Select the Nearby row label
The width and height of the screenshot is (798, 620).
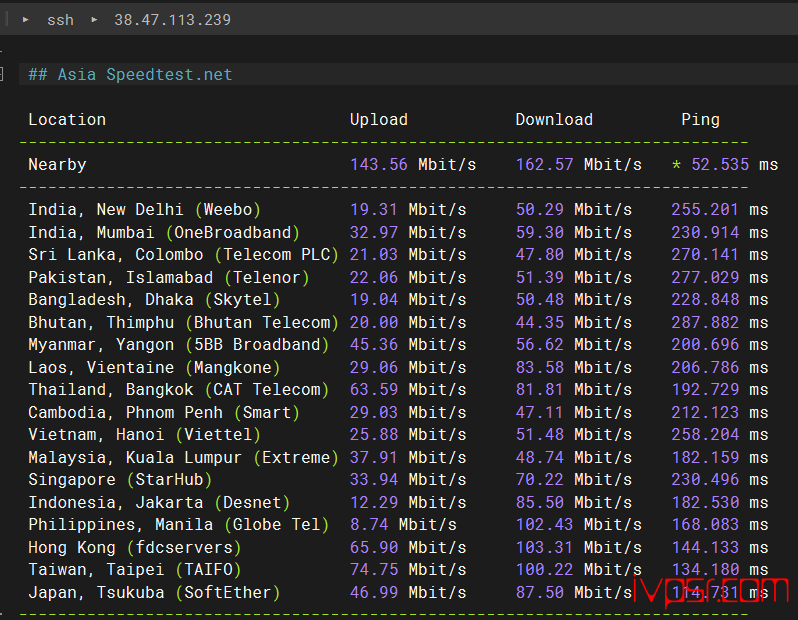click(58, 165)
